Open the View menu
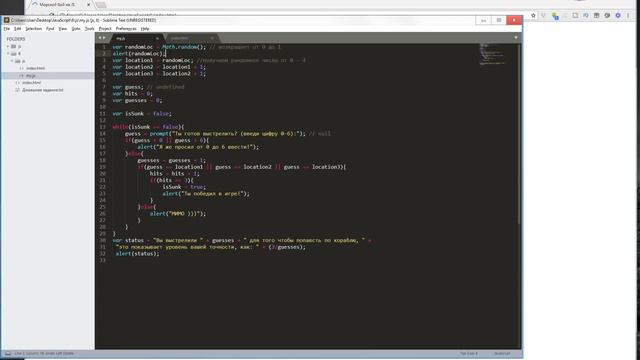Image resolution: width=640 pixels, height=360 pixels. coord(62,29)
